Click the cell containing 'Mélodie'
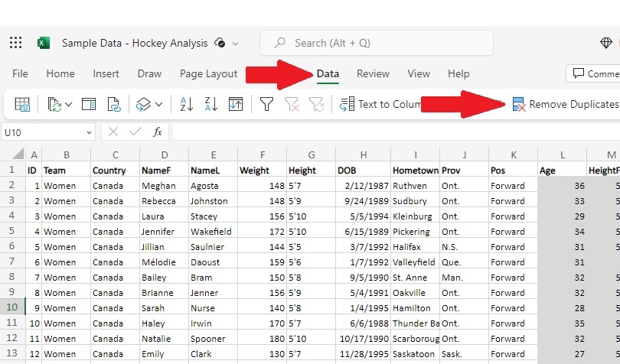Viewport: 620px width, 364px height. pos(164,262)
